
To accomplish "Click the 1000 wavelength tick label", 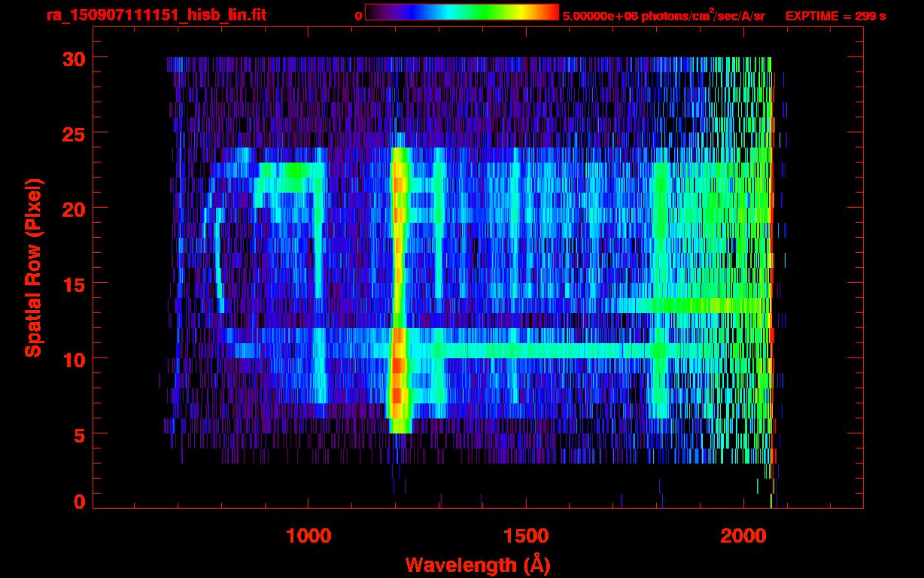I will (308, 536).
